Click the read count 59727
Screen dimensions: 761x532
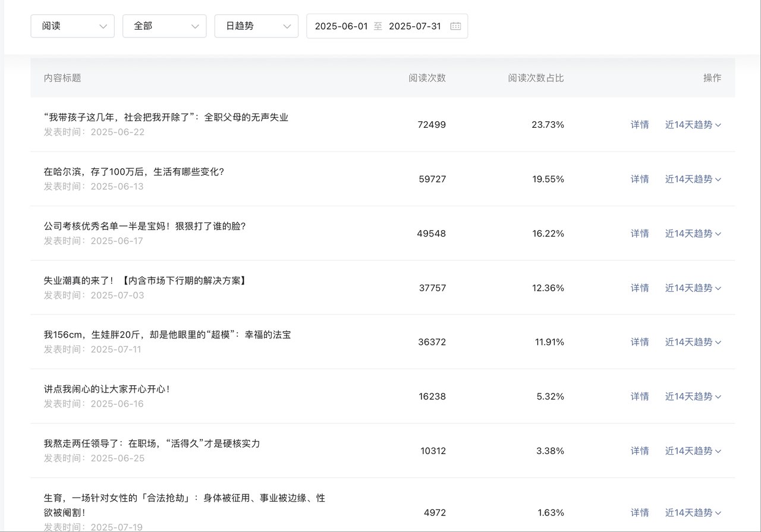432,179
